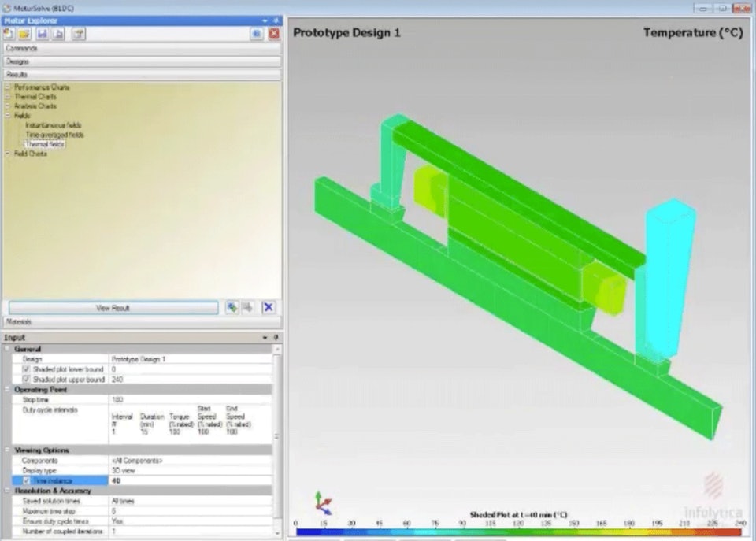Pin the Motor Explorer panel

[276, 20]
